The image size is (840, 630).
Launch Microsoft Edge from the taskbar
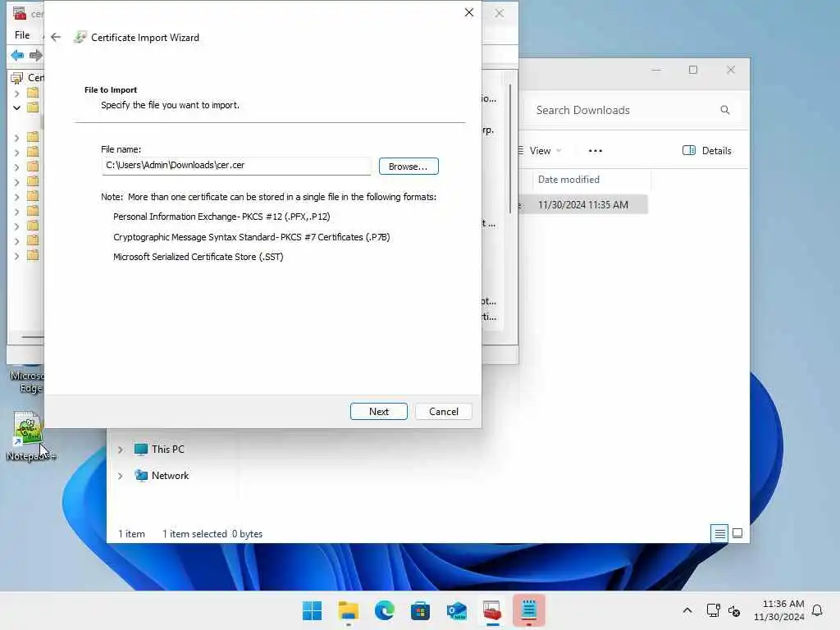pos(385,610)
